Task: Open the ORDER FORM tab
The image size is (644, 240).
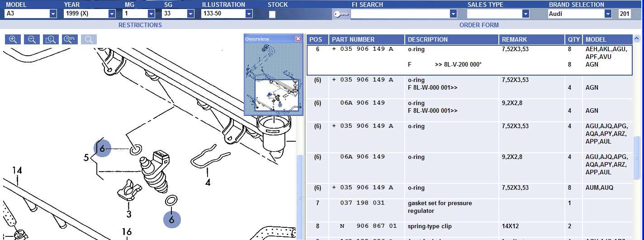Action: [x=479, y=25]
